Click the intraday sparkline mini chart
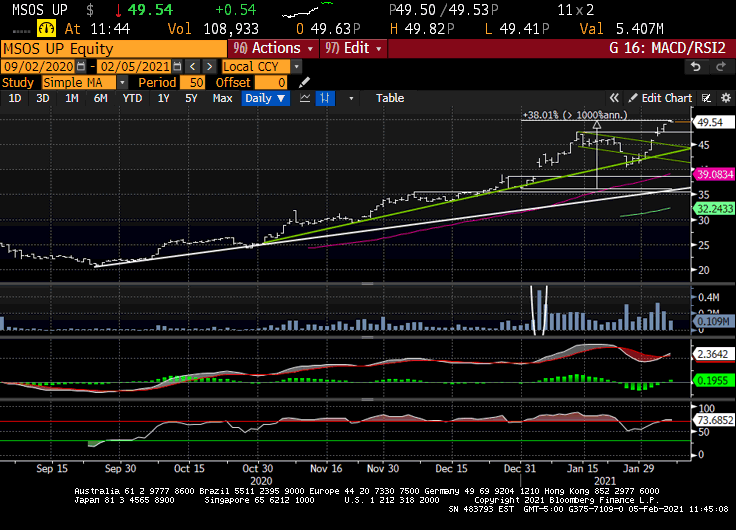Viewport: 736px width, 530px height. tap(307, 10)
